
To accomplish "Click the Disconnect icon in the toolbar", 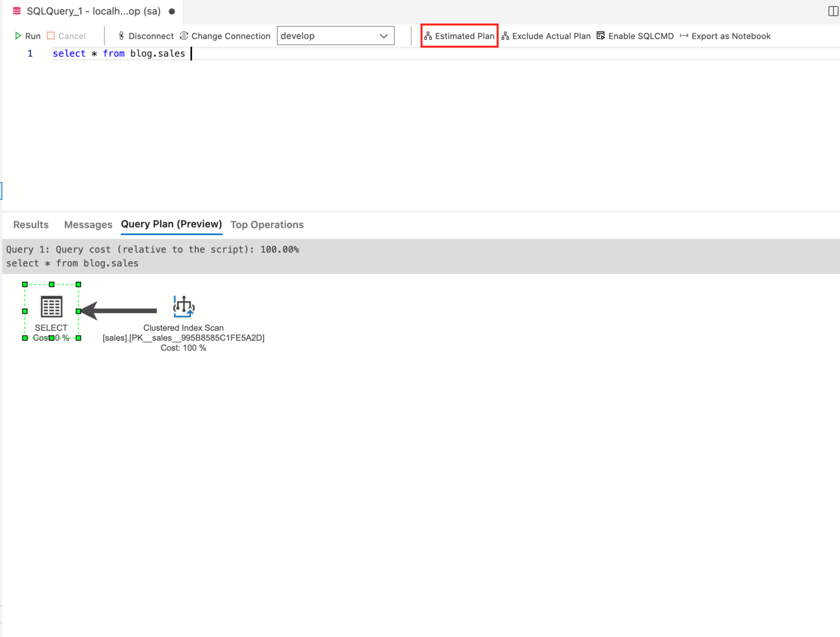I will (121, 36).
